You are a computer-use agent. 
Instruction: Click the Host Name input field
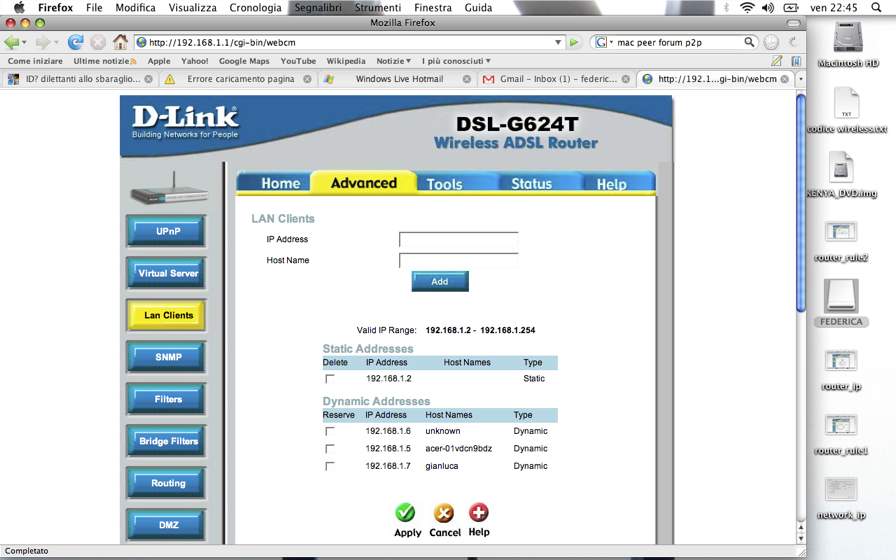click(x=459, y=261)
